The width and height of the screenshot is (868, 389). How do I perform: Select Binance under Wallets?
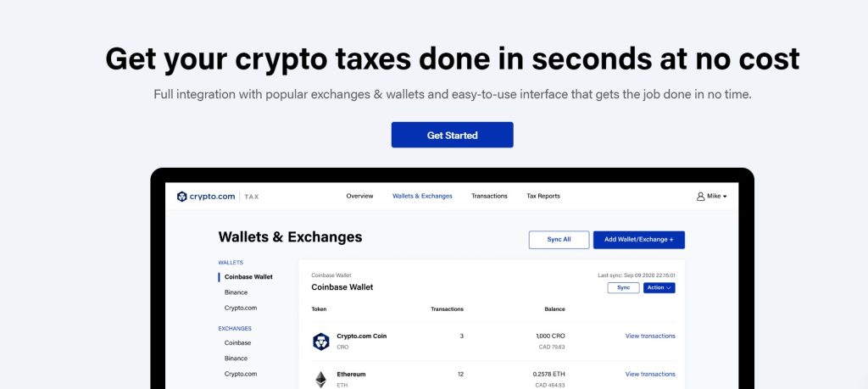pos(236,292)
